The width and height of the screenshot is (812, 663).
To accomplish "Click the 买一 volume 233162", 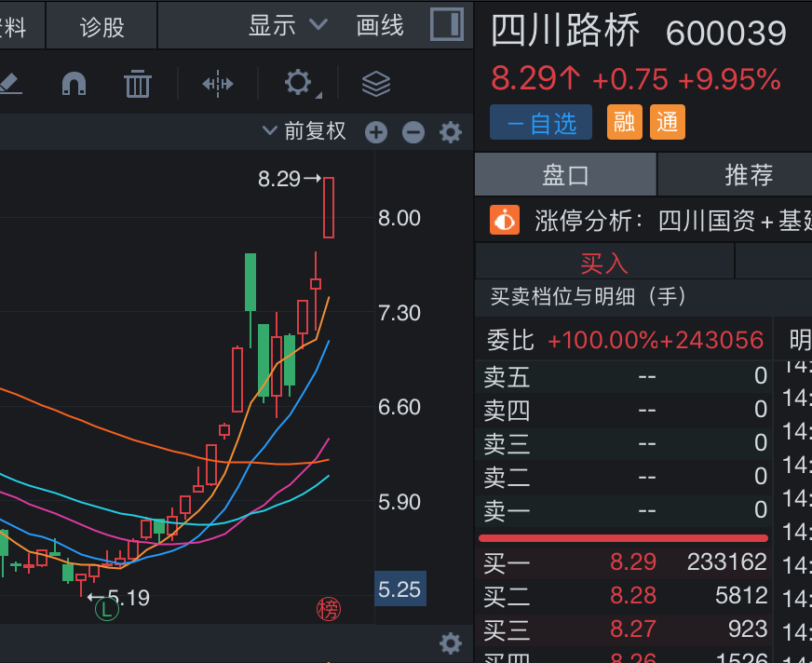I will tap(727, 562).
